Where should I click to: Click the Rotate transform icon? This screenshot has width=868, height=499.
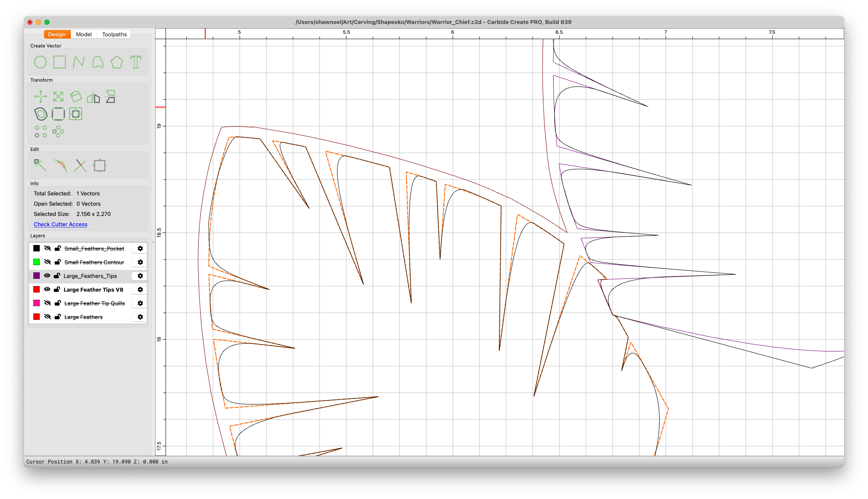[76, 97]
